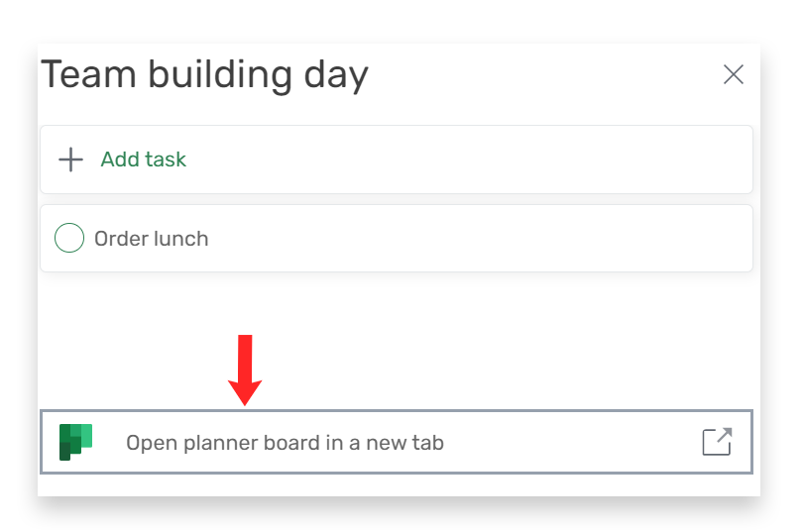Open the "Order lunch" task text
The image size is (804, 532).
coord(151,239)
